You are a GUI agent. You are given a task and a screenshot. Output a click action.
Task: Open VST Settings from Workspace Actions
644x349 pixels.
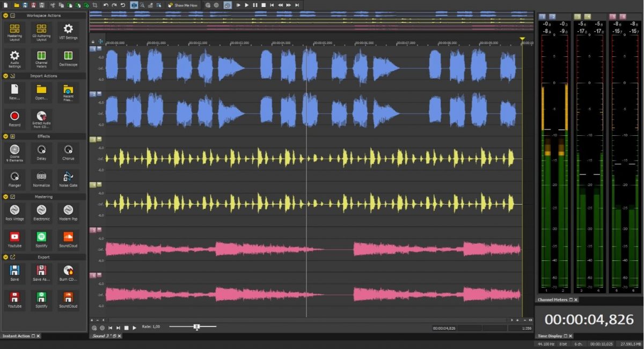[68, 32]
